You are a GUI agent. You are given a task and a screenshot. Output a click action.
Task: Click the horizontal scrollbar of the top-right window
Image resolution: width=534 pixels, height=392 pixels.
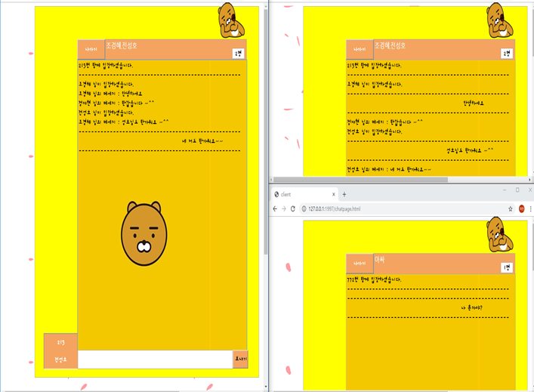(x=360, y=180)
